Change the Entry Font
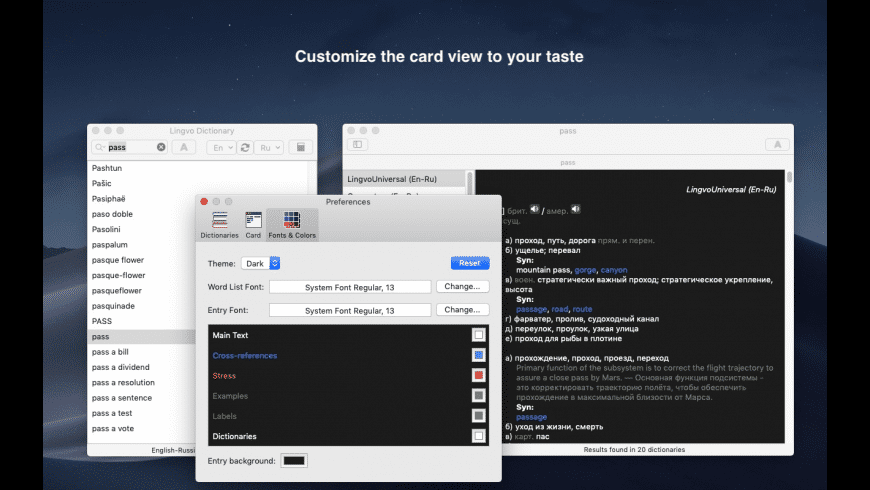The height and width of the screenshot is (490, 870). 462,310
